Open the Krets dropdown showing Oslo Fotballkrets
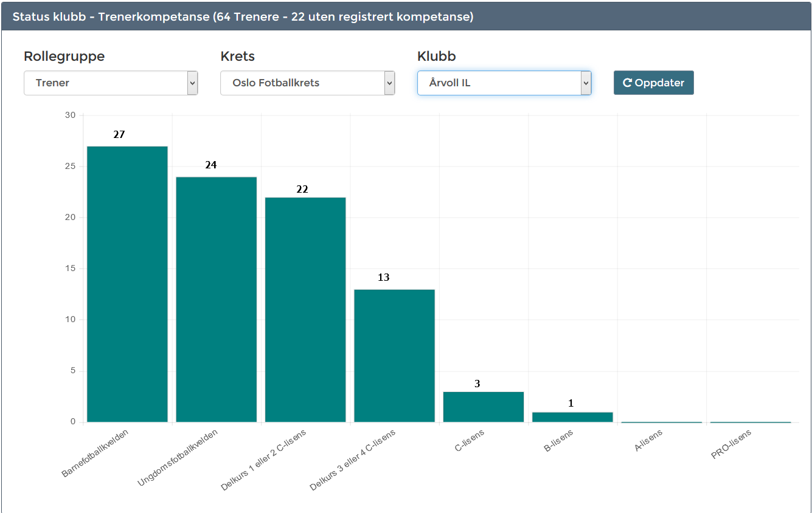This screenshot has width=812, height=513. (x=307, y=83)
